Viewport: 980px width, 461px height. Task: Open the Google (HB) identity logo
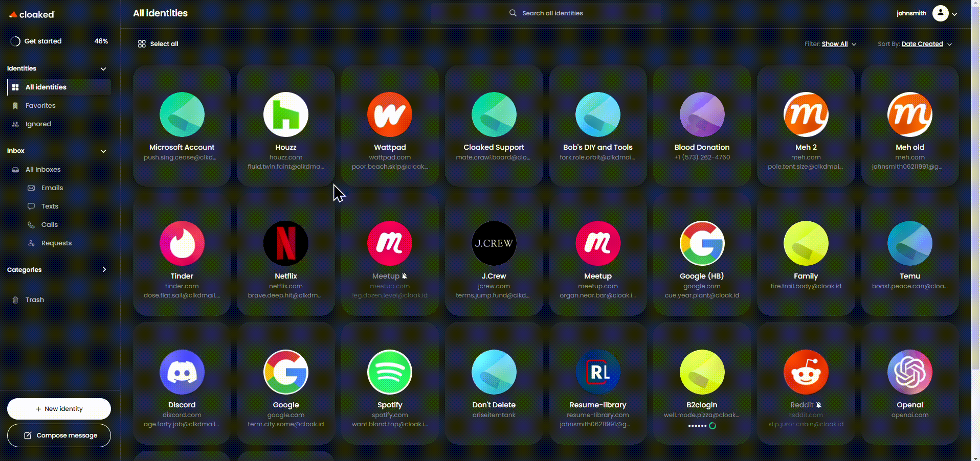click(x=702, y=243)
